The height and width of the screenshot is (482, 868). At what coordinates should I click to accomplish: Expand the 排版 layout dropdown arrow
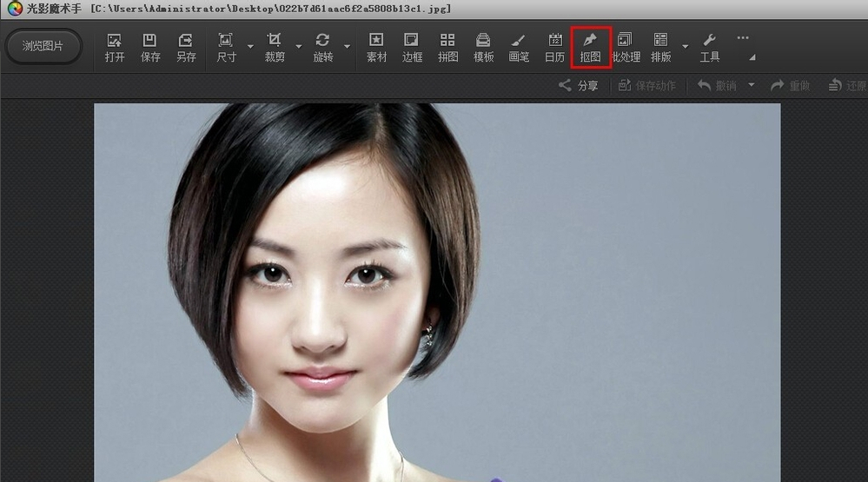pyautogui.click(x=685, y=47)
